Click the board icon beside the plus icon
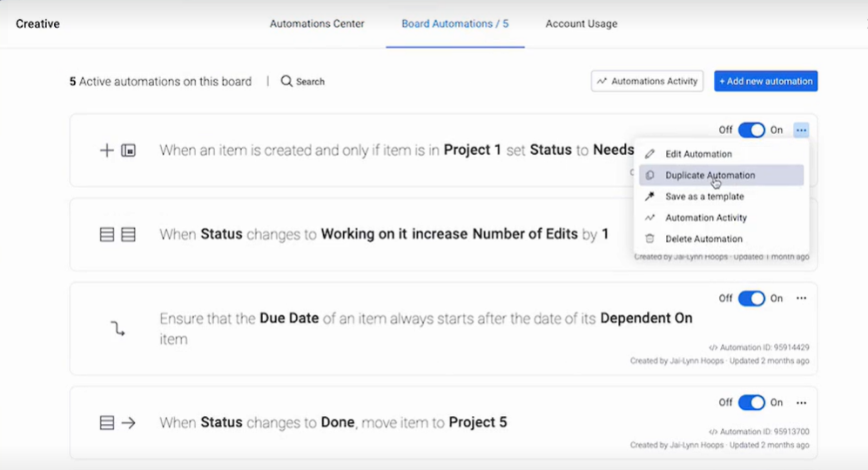Screen dimensions: 868x470 [129, 150]
